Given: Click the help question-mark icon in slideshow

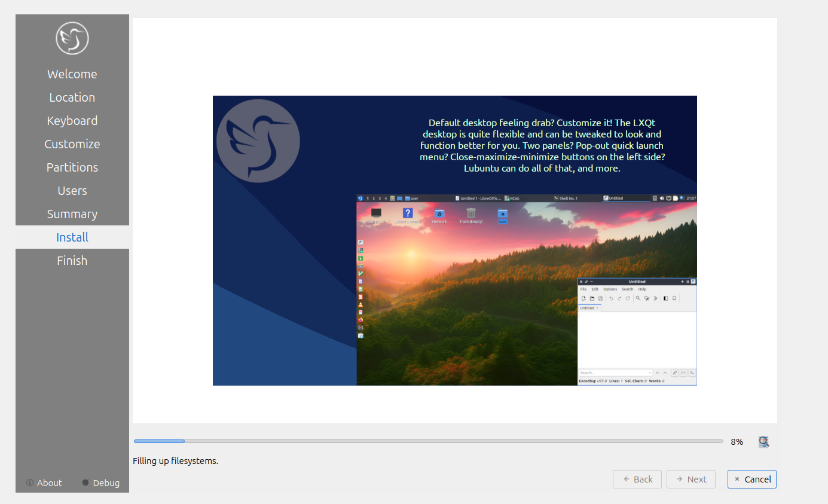Looking at the screenshot, I should [408, 213].
